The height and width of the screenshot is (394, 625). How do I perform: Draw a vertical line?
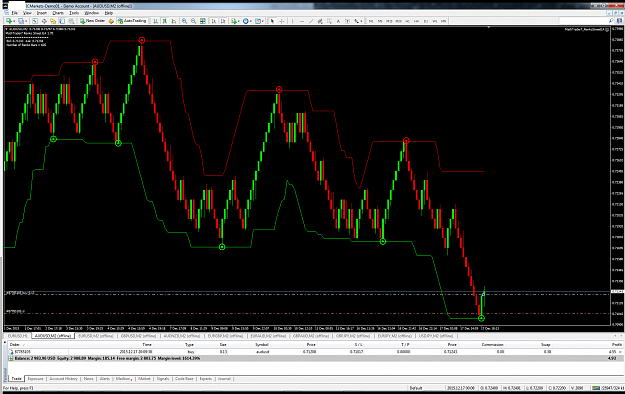[292, 21]
